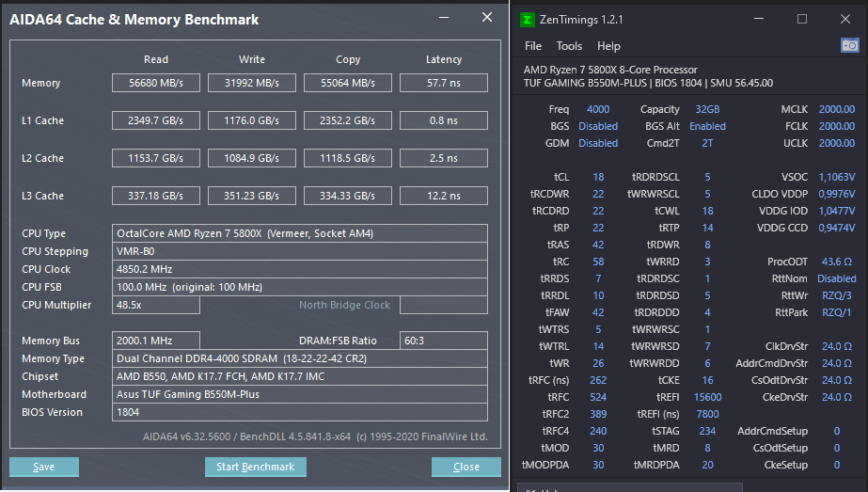Click the AMD Ryzen 7 5800X processor name
This screenshot has height=492, width=868.
[x=610, y=70]
